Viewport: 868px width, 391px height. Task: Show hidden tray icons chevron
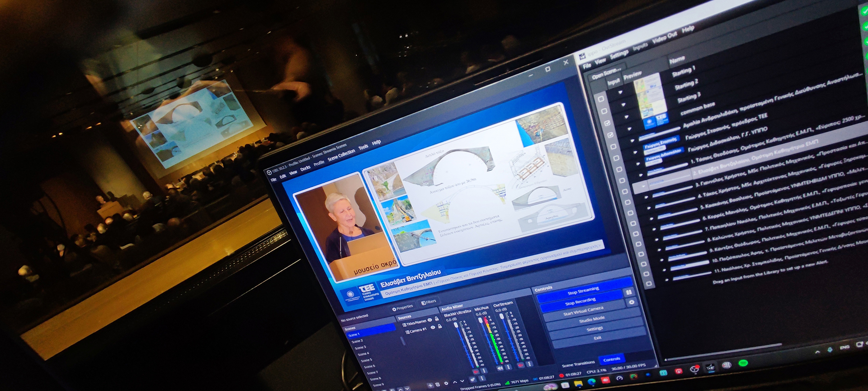(817, 352)
